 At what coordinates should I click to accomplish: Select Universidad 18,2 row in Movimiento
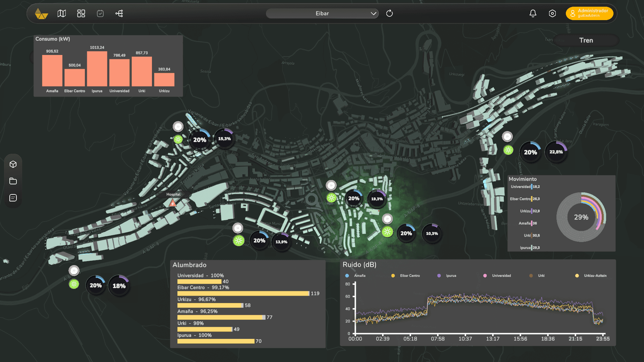[525, 187]
